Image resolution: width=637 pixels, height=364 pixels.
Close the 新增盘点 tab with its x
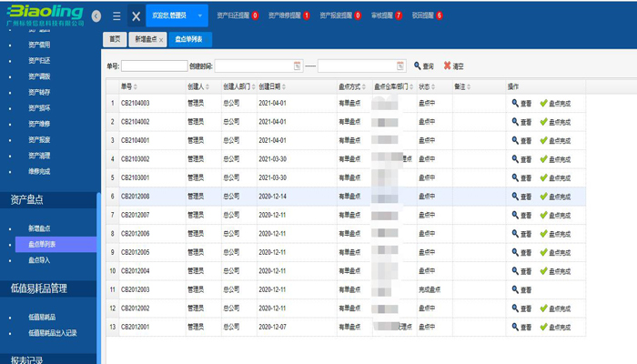pyautogui.click(x=161, y=40)
